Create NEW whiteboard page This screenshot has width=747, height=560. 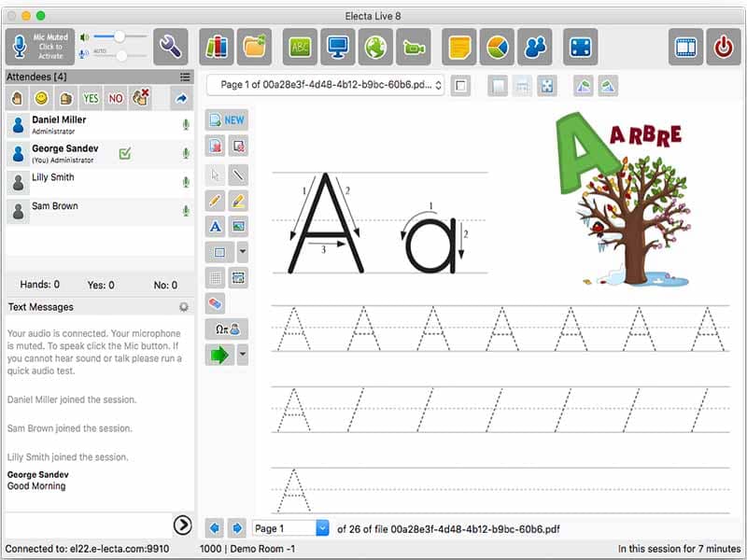(227, 120)
